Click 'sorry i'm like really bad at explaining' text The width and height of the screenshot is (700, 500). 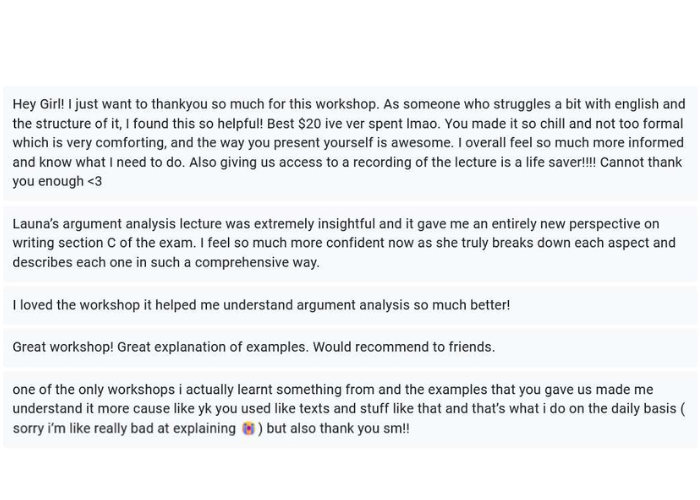(x=124, y=429)
